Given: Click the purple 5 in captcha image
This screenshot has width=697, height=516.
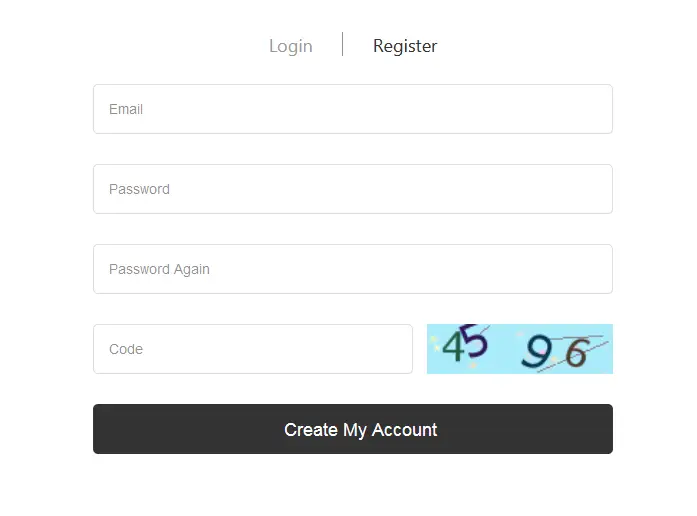Looking at the screenshot, I should point(474,341).
